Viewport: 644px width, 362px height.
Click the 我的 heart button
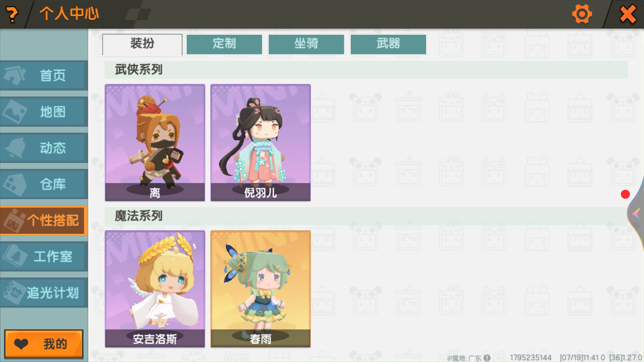44,344
